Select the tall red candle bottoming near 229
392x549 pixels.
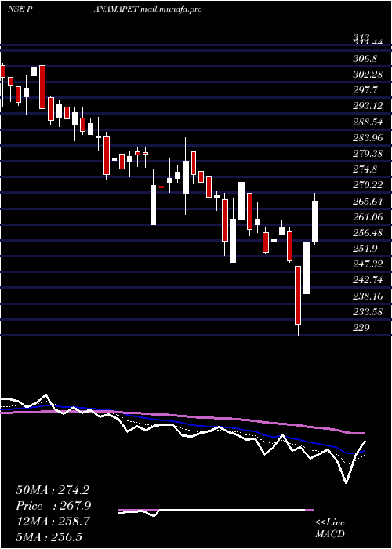(x=298, y=295)
